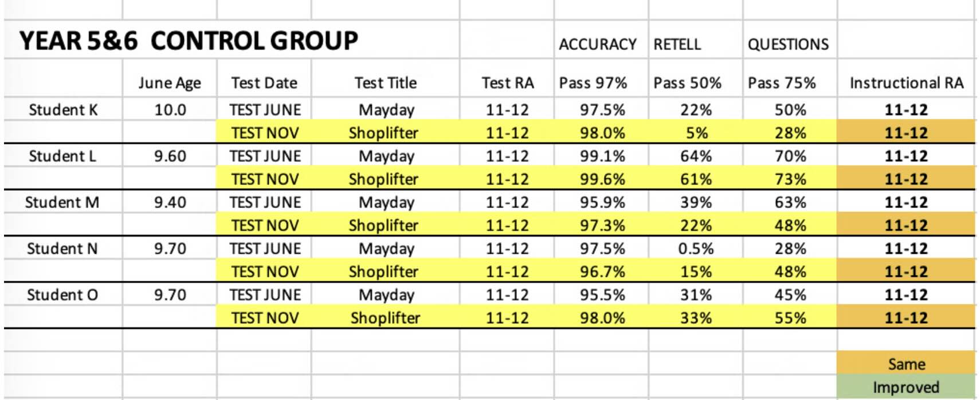Click the "Student M" name cell
Image resolution: width=980 pixels, height=400 pixels.
tap(62, 202)
